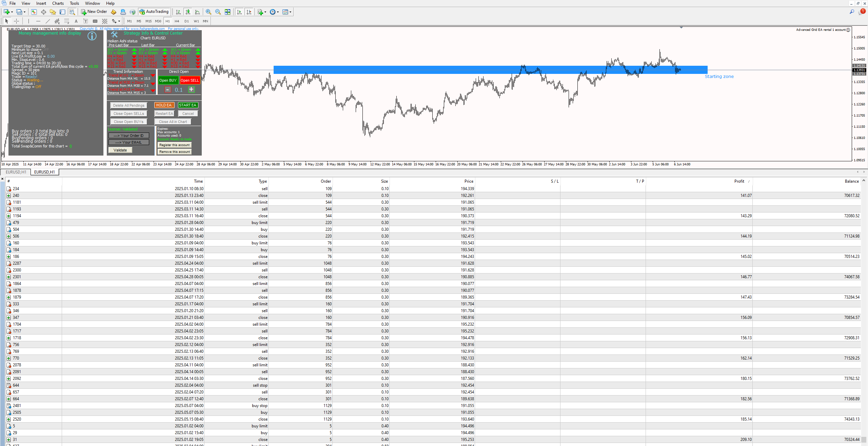Viewport: 868px width, 446px height.
Task: Open the search magnifier at top right
Action: coord(852,12)
